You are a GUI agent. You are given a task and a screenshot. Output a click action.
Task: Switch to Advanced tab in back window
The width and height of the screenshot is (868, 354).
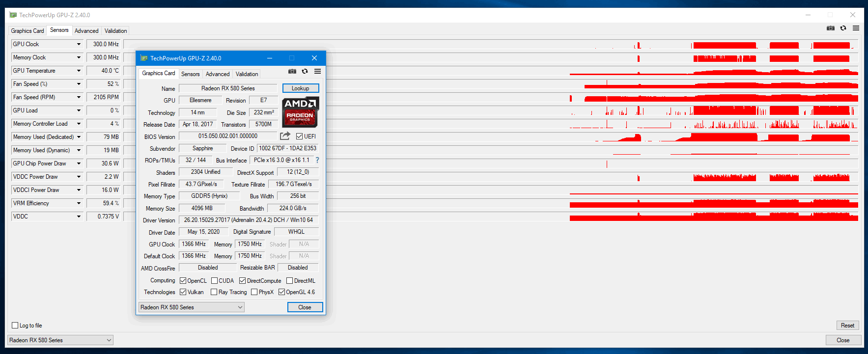(x=86, y=30)
